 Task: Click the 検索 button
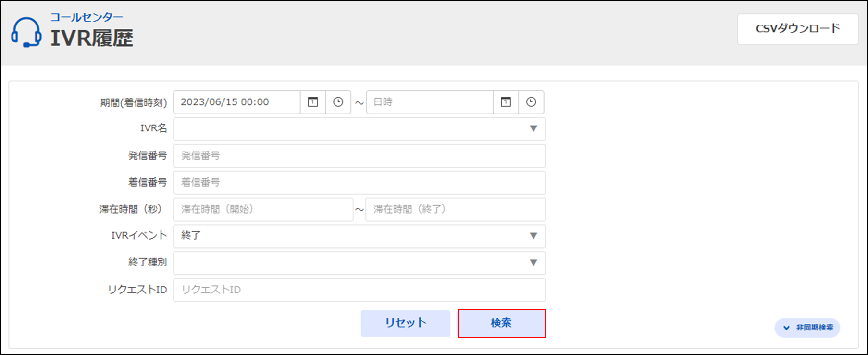[x=501, y=323]
